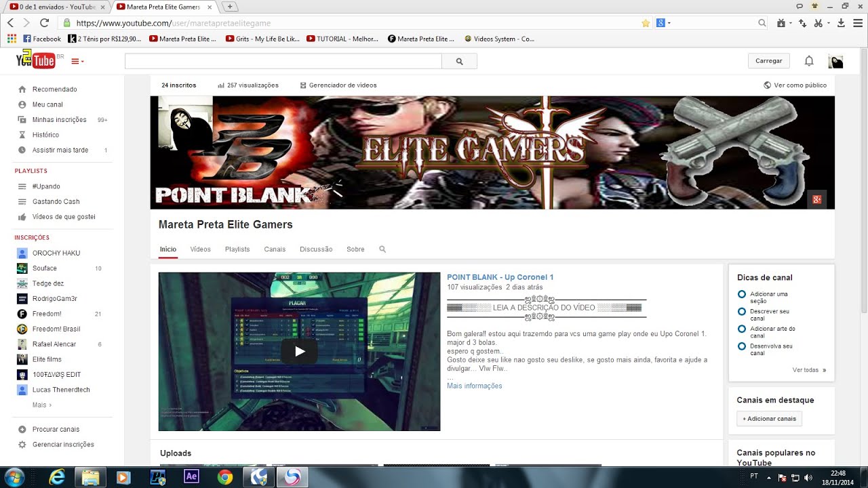Open 'Gerenciador de vídeos' link

click(338, 85)
